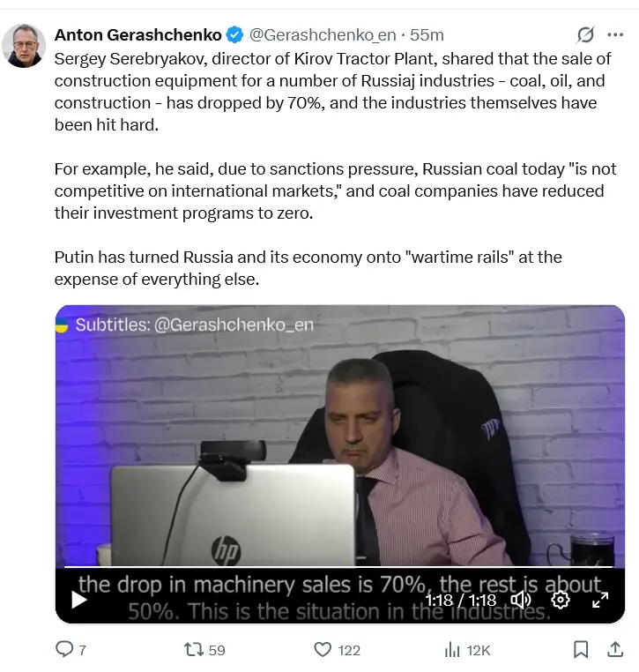Mute the video with the speaker icon
Image resolution: width=639 pixels, height=672 pixels.
tap(521, 600)
